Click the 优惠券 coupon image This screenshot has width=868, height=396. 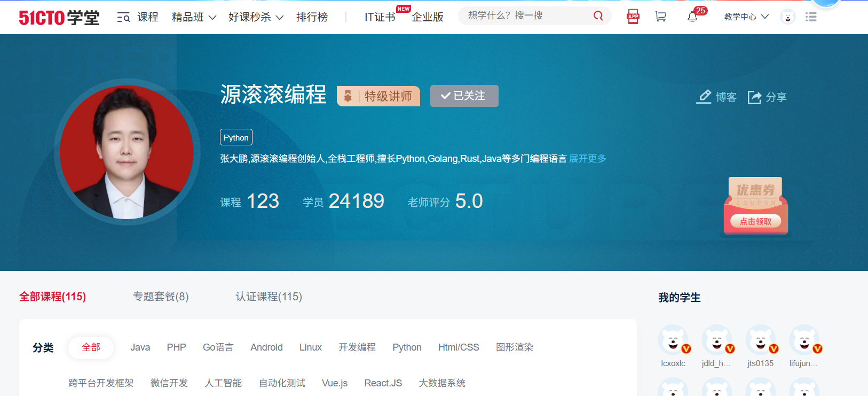(x=755, y=205)
